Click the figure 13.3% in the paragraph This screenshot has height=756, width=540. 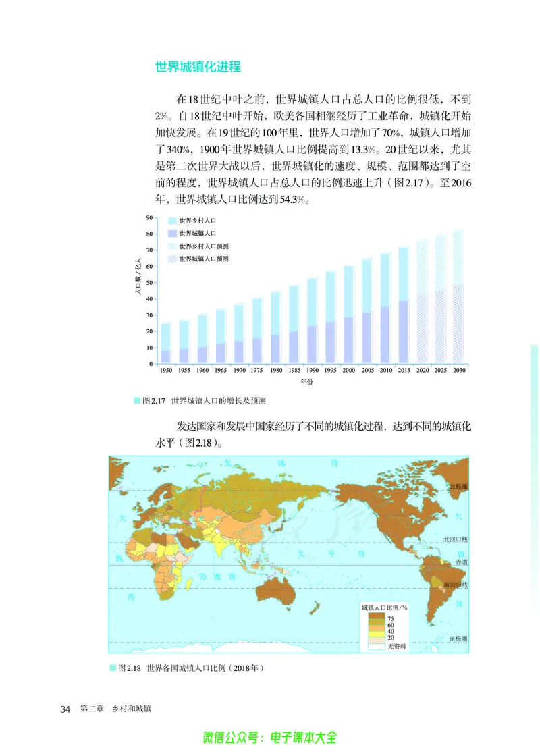pyautogui.click(x=364, y=150)
